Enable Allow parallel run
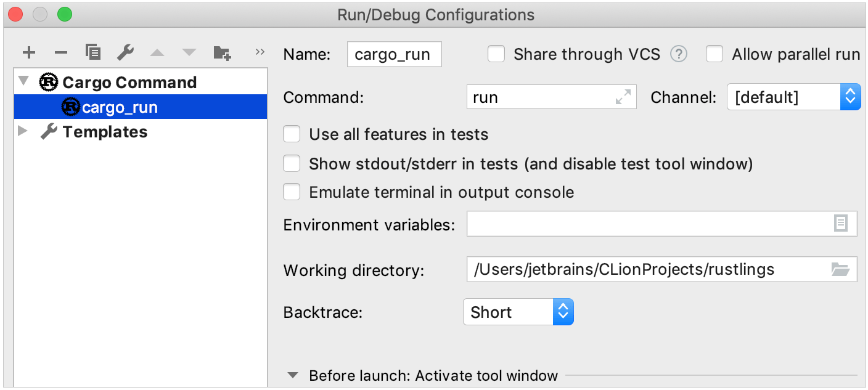 [x=714, y=54]
